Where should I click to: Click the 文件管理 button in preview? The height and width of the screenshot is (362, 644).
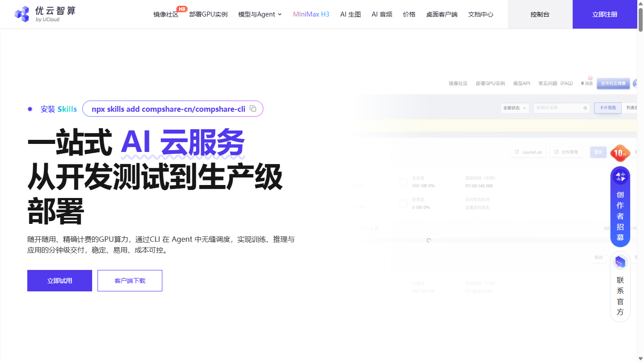566,152
